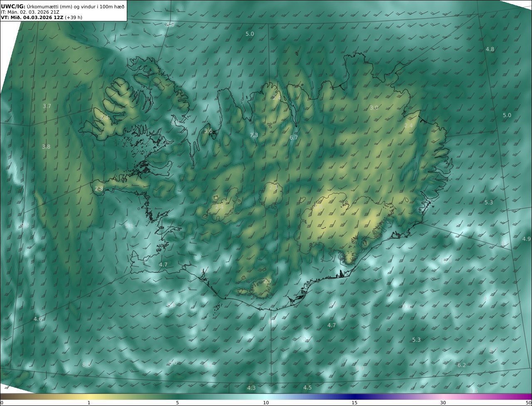The height and width of the screenshot is (406, 532).
Task: Click the yellow section of the color bar
Action: (x=89, y=396)
